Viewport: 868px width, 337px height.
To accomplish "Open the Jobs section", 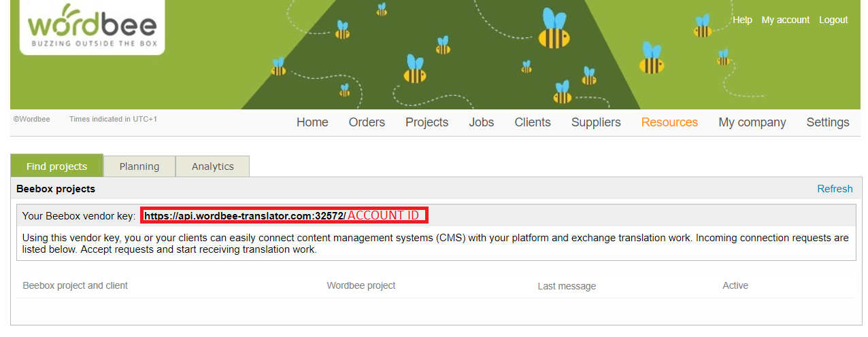I will tap(481, 122).
